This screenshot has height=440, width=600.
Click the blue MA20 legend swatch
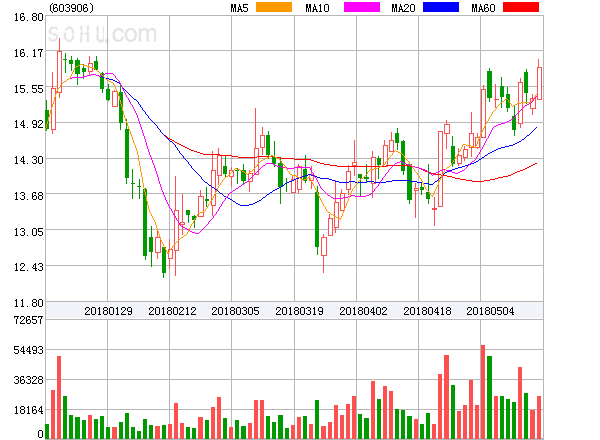441,7
